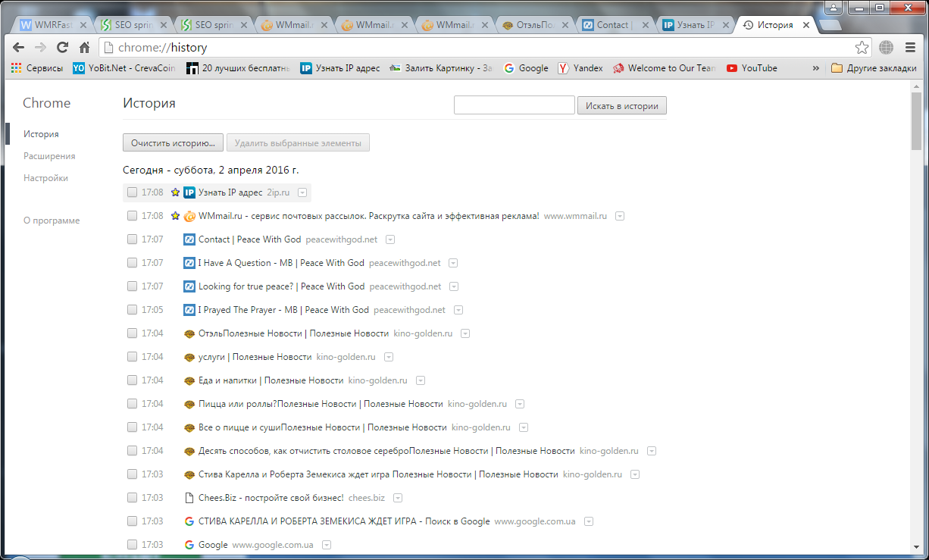Open the Другие закладки folder
Image resolution: width=929 pixels, height=560 pixels.
(874, 68)
